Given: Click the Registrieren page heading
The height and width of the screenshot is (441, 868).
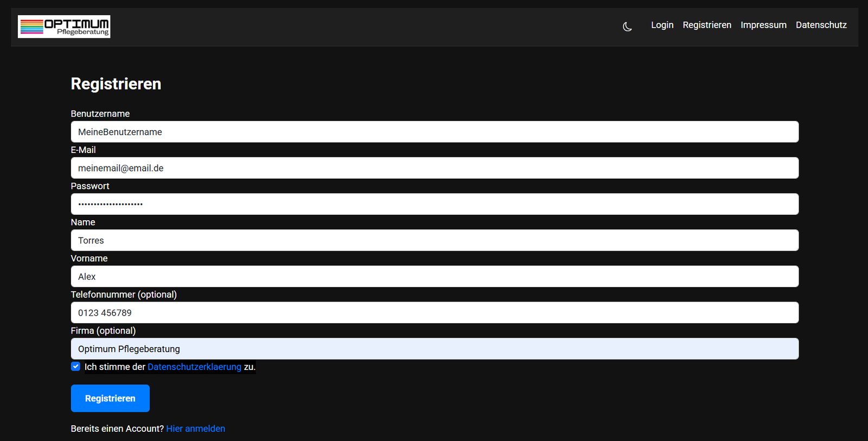Looking at the screenshot, I should tap(116, 84).
